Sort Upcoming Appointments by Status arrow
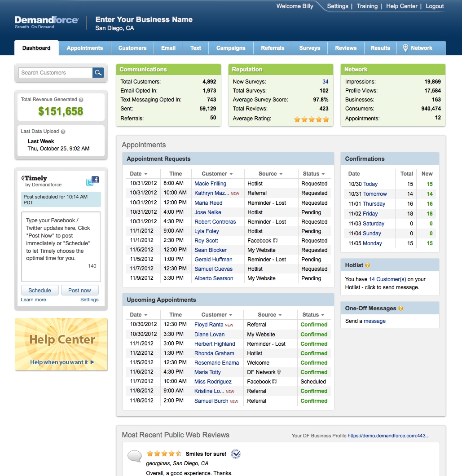Image resolution: width=462 pixels, height=476 pixels. coord(322,315)
